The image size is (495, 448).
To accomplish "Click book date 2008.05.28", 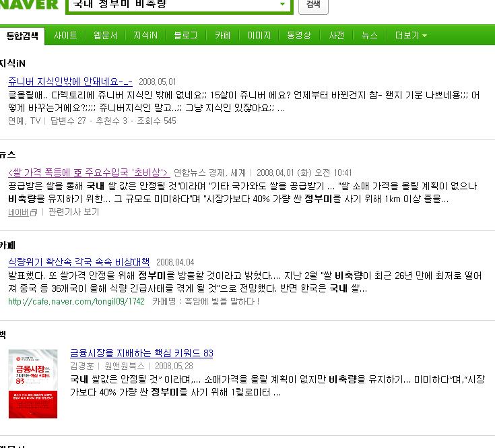I will pos(174,366).
